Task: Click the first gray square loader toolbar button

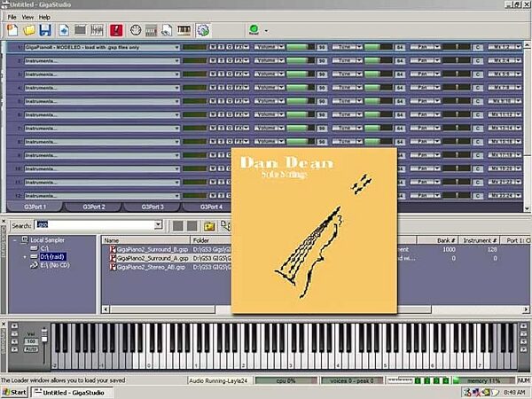Action: click(x=178, y=226)
